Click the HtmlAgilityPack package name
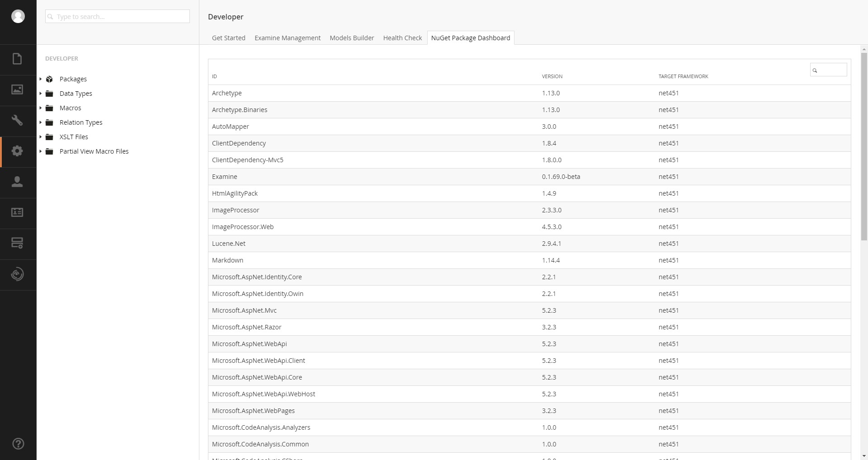 coord(235,193)
